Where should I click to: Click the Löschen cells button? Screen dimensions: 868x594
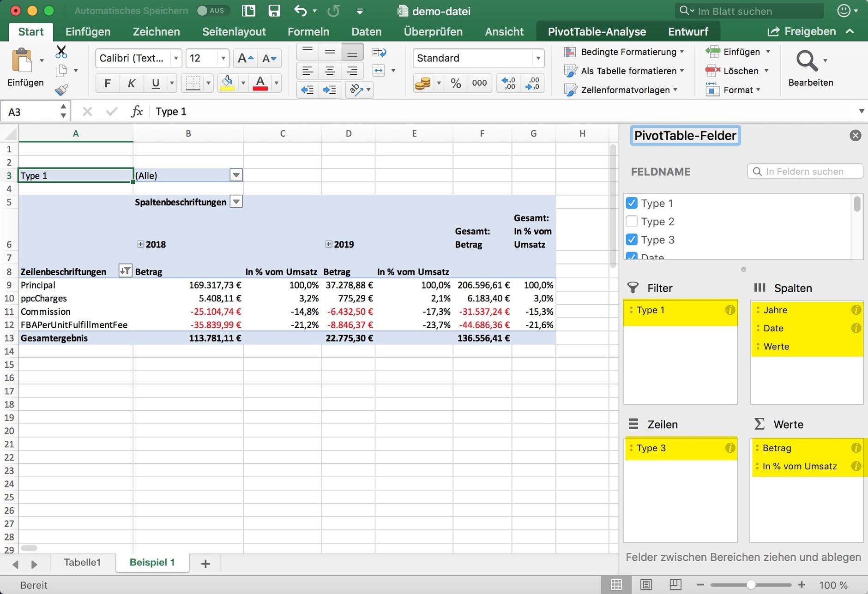(737, 71)
